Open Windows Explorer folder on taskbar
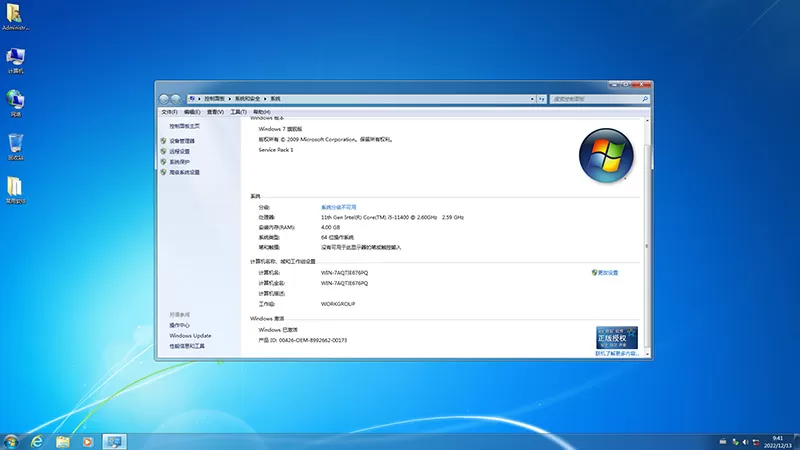The image size is (800, 450). [x=63, y=440]
